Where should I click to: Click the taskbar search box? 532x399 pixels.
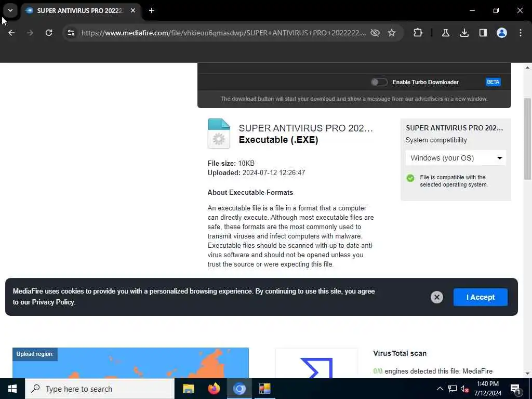click(x=100, y=389)
